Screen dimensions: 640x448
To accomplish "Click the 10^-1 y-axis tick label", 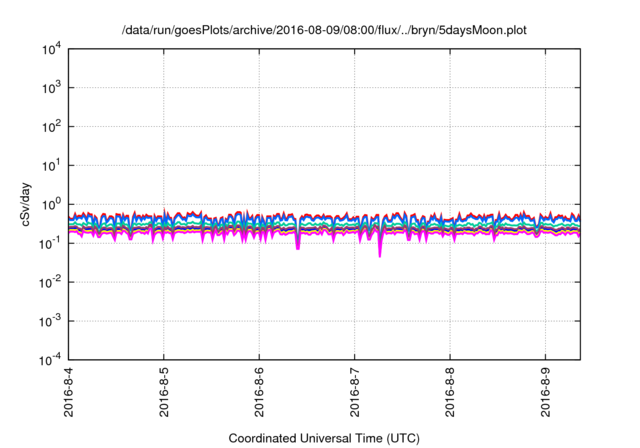I will (x=50, y=243).
